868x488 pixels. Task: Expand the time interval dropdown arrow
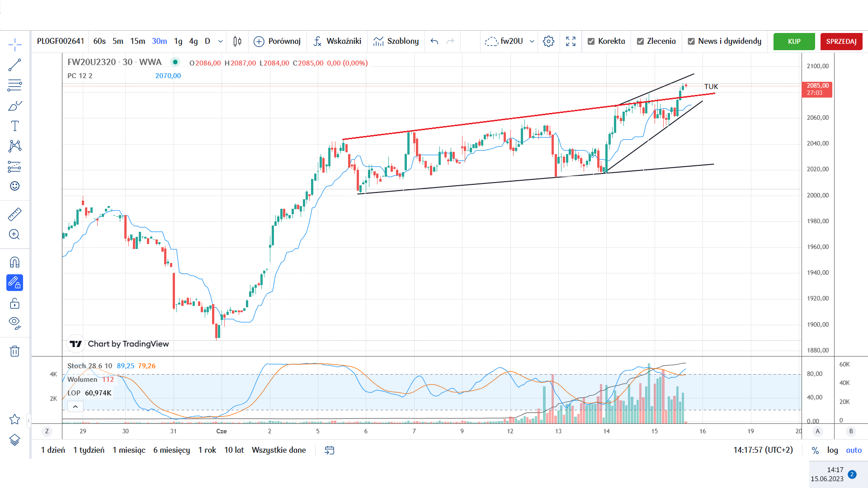click(x=221, y=42)
